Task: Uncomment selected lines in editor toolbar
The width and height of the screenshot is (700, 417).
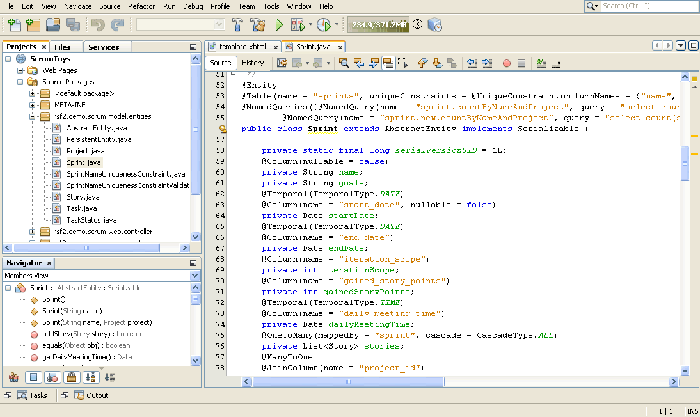Action: (x=556, y=63)
